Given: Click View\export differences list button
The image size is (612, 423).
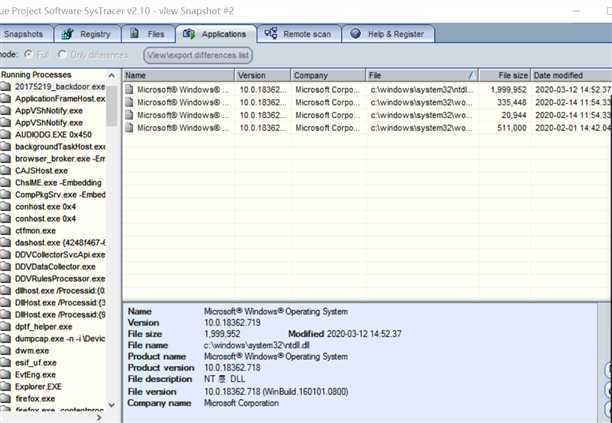Looking at the screenshot, I should coord(198,55).
